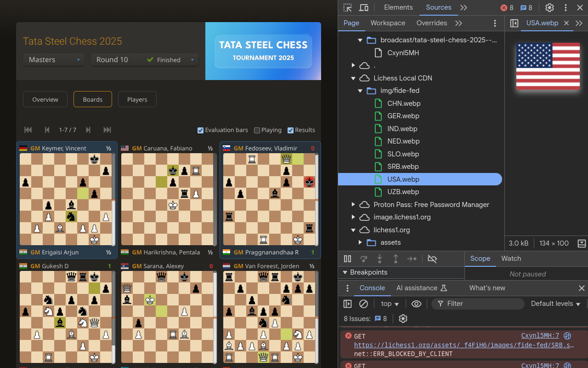Switch to the Elements panel tab
588x368 pixels.
(398, 7)
